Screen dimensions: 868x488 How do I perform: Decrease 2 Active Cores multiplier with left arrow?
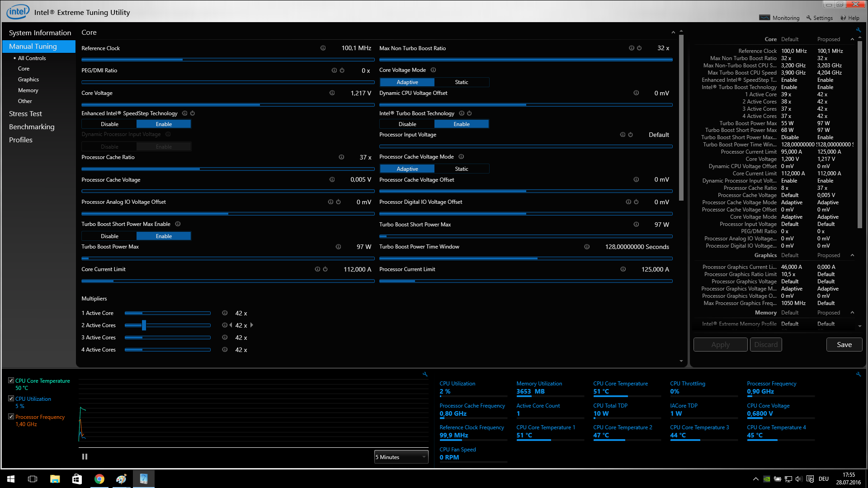point(231,325)
